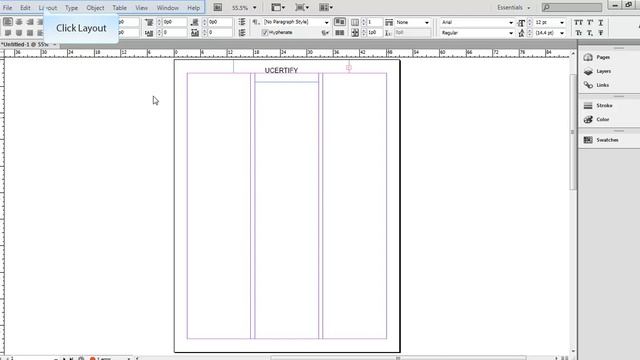640x360 pixels.
Task: Apply a bulleted list with the list icon
Action: point(242,22)
